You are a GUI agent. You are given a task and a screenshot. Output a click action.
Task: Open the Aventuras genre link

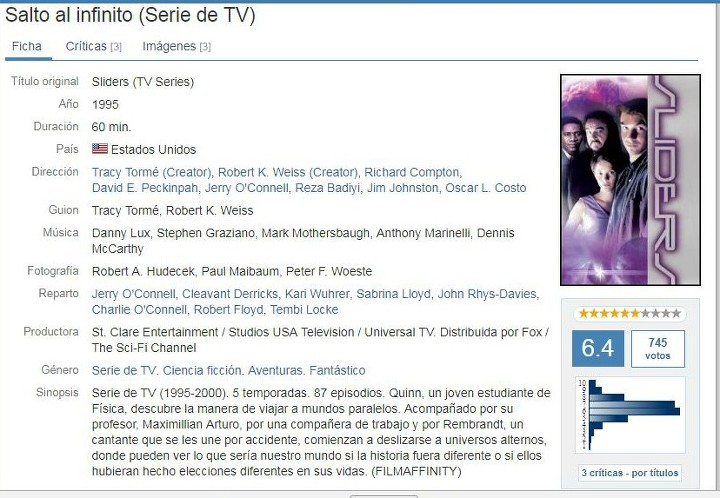point(275,371)
